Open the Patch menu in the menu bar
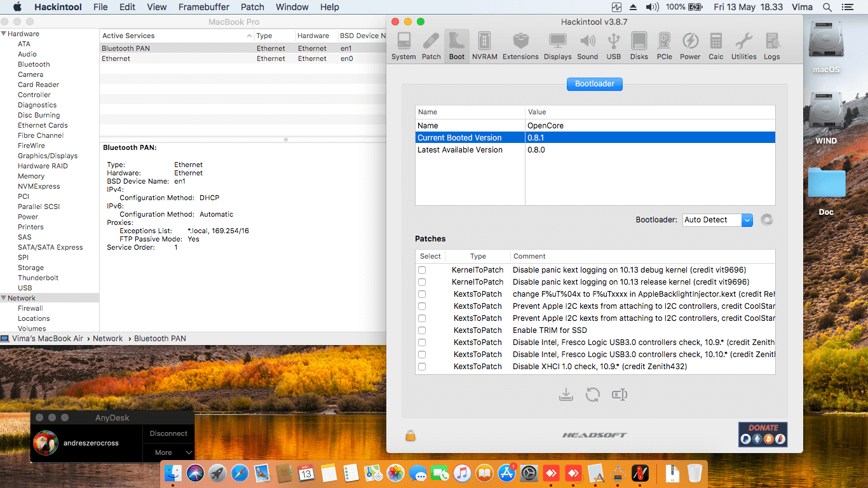Viewport: 868px width, 488px height. point(252,7)
